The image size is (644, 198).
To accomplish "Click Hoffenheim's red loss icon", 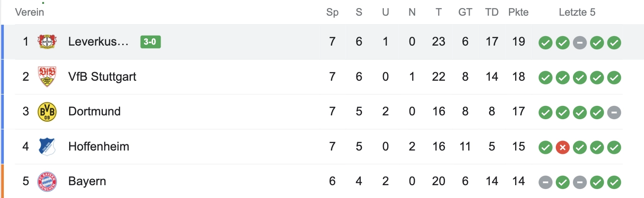I will 562,147.
